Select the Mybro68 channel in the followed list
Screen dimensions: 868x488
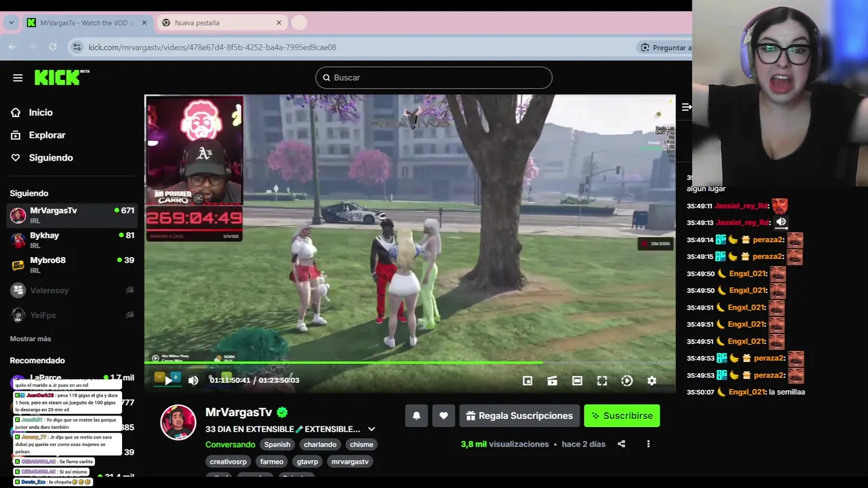click(x=72, y=265)
